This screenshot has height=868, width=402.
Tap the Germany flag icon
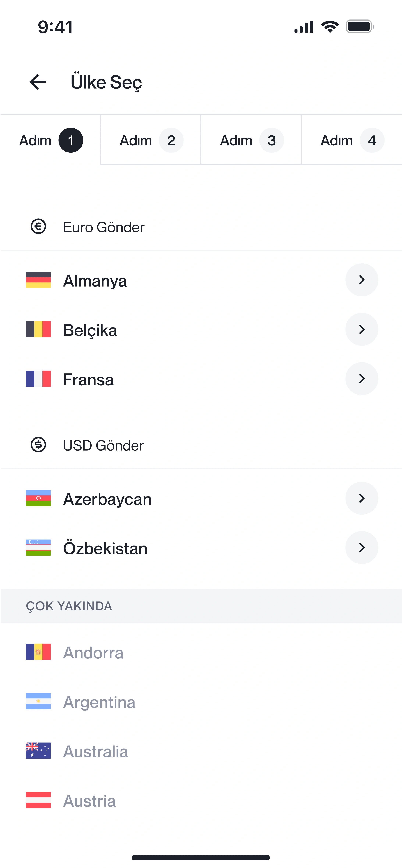[x=38, y=280]
